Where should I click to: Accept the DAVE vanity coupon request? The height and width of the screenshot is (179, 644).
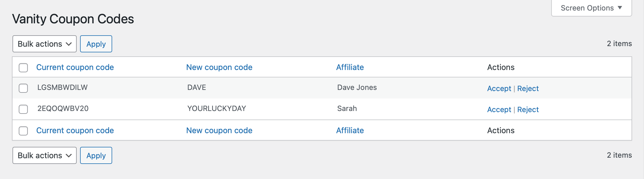[499, 89]
